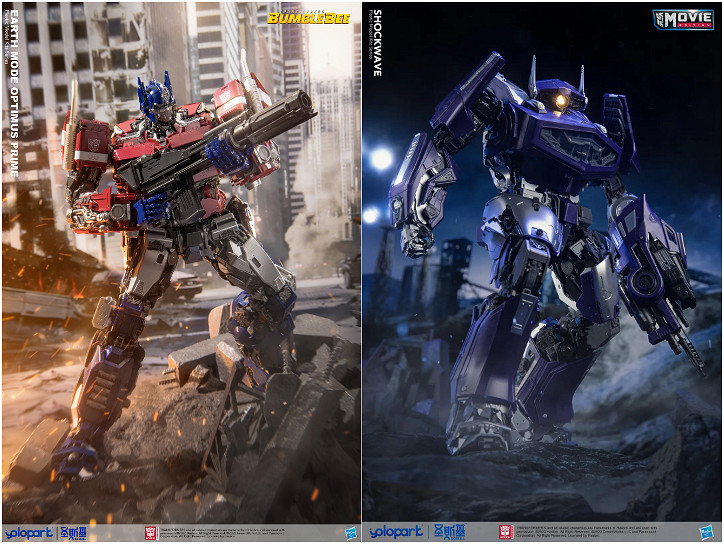Click the yolopark logo on left poster
This screenshot has width=724, height=544.
(26, 532)
